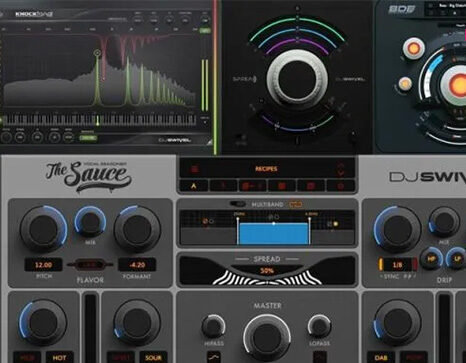Image resolution: width=466 pixels, height=363 pixels.
Task: Click the Formant knob
Action: pos(137,229)
